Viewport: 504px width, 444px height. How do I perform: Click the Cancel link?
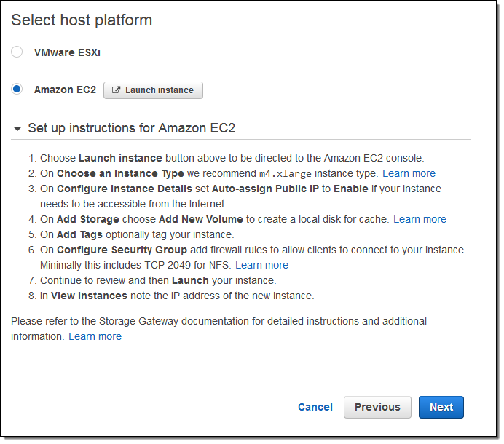pyautogui.click(x=315, y=407)
